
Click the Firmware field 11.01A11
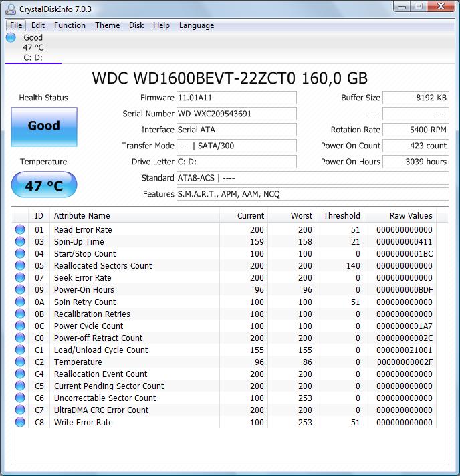(x=237, y=98)
